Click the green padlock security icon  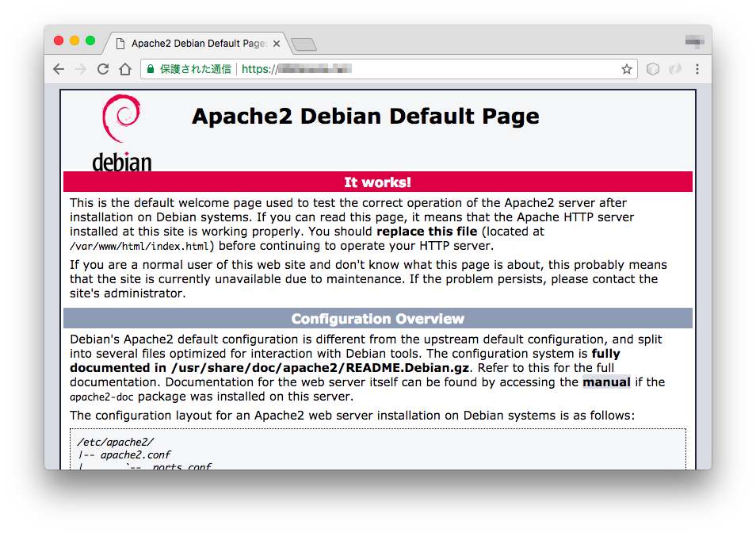pyautogui.click(x=151, y=69)
